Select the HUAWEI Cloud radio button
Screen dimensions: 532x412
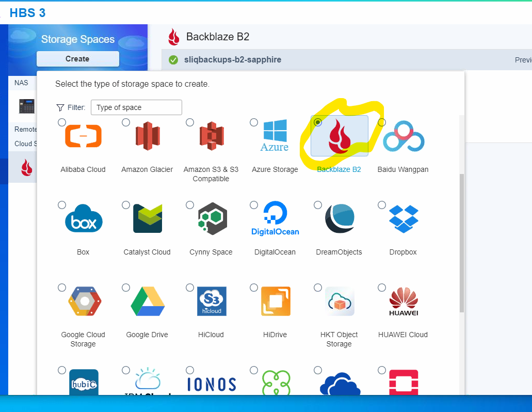[x=382, y=288]
